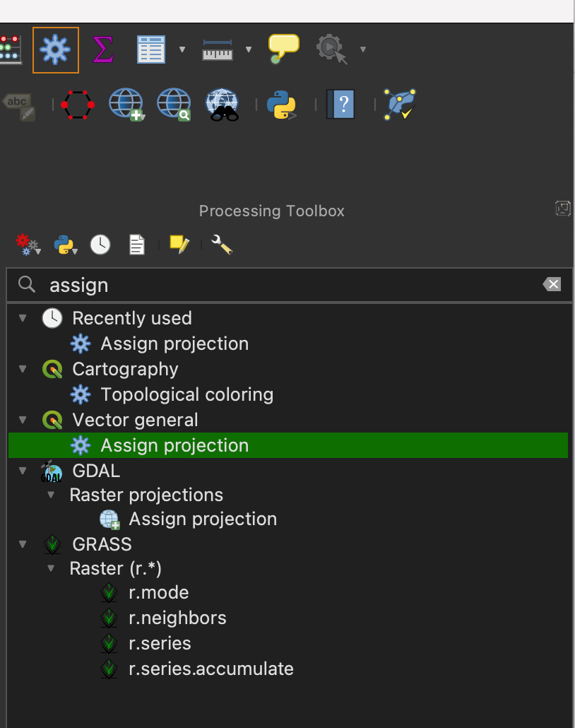The width and height of the screenshot is (575, 728).
Task: Open the measure ruler tool
Action: (x=218, y=49)
